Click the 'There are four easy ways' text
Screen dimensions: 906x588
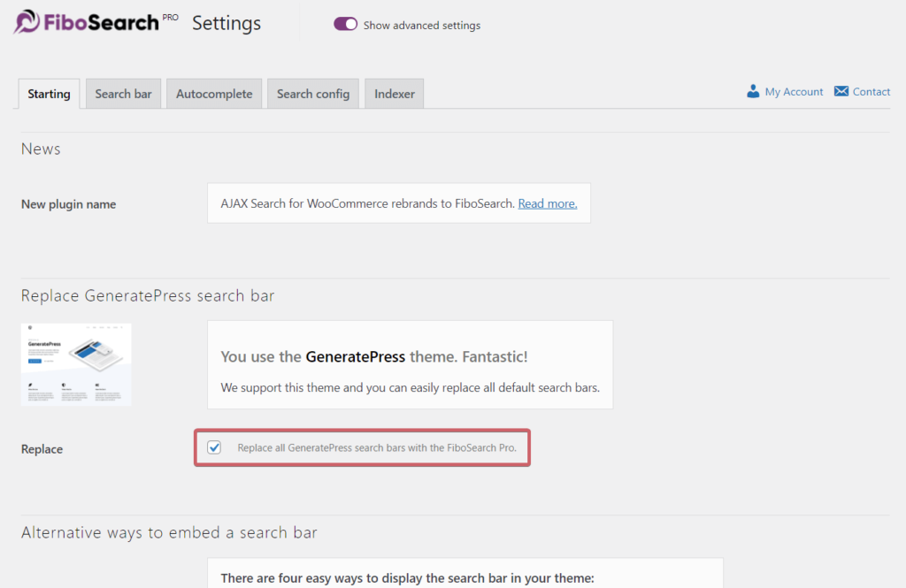click(x=407, y=578)
